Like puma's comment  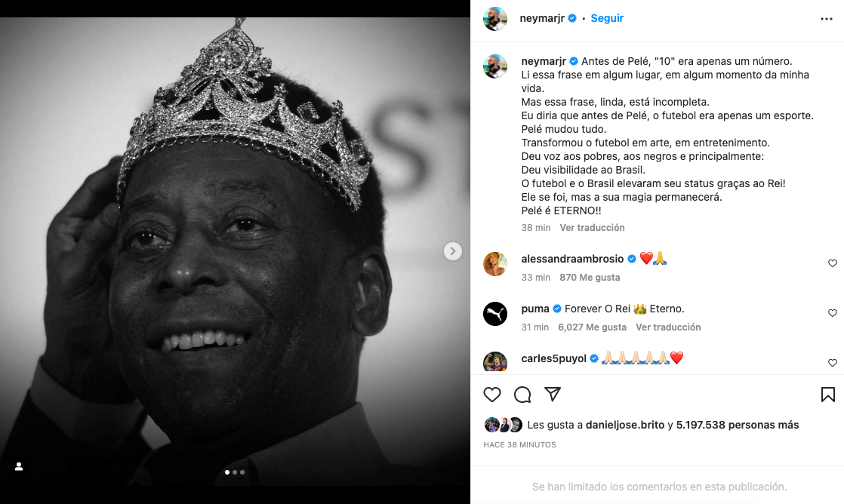[x=833, y=313]
